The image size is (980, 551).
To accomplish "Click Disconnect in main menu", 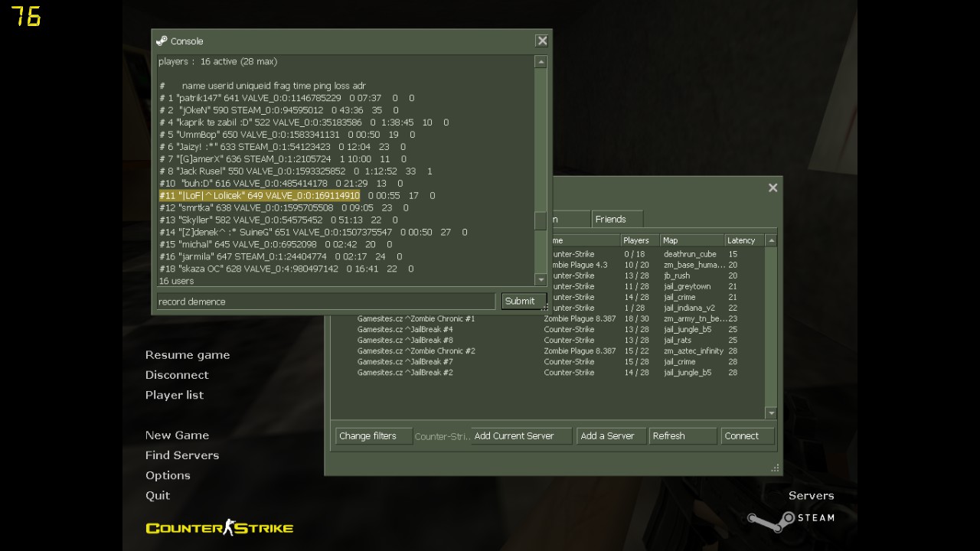I will [177, 375].
